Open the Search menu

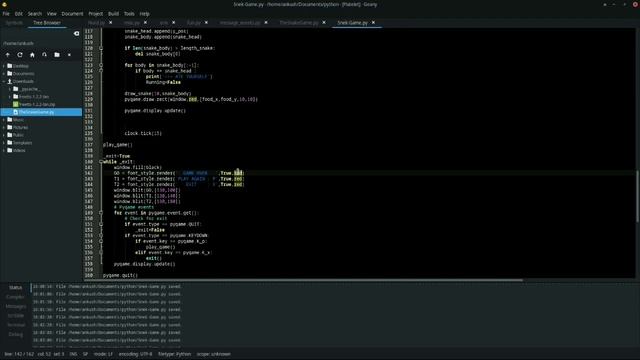pos(35,13)
